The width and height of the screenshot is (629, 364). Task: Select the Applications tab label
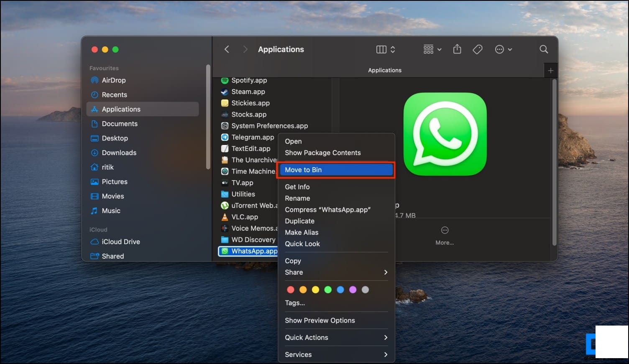click(x=385, y=70)
